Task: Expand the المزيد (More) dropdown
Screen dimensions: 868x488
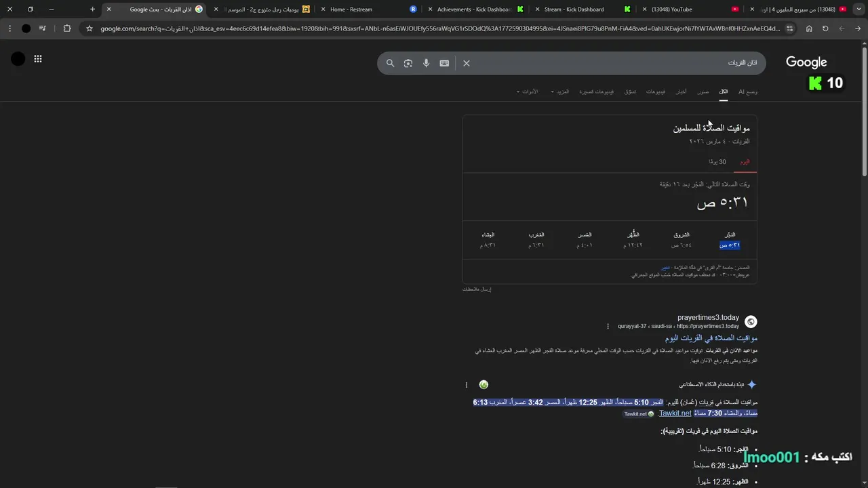Action: pyautogui.click(x=559, y=91)
